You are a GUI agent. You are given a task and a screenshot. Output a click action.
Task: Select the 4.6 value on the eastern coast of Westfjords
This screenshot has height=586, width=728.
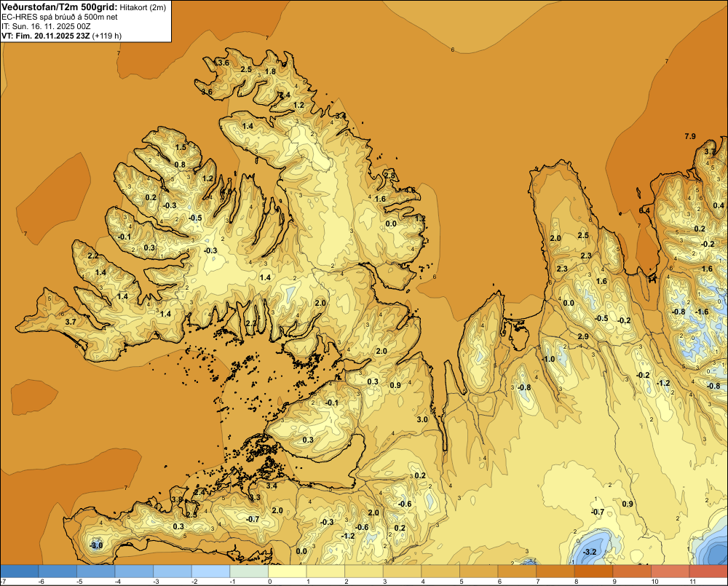pyautogui.click(x=409, y=190)
